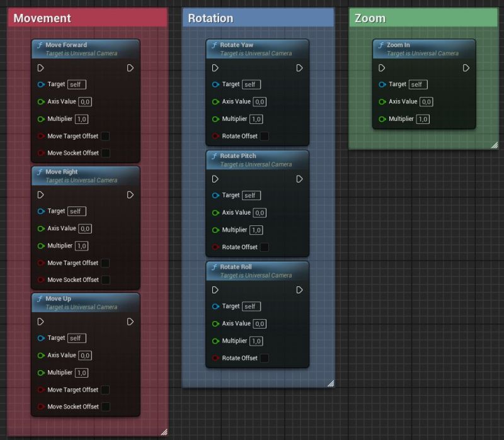Click the exec output pin on Move Forward

(130, 68)
